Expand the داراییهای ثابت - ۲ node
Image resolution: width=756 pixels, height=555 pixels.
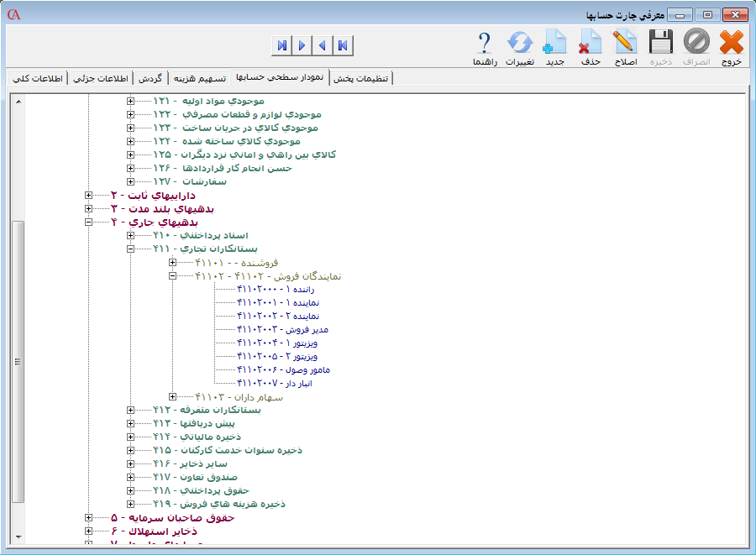coord(89,196)
